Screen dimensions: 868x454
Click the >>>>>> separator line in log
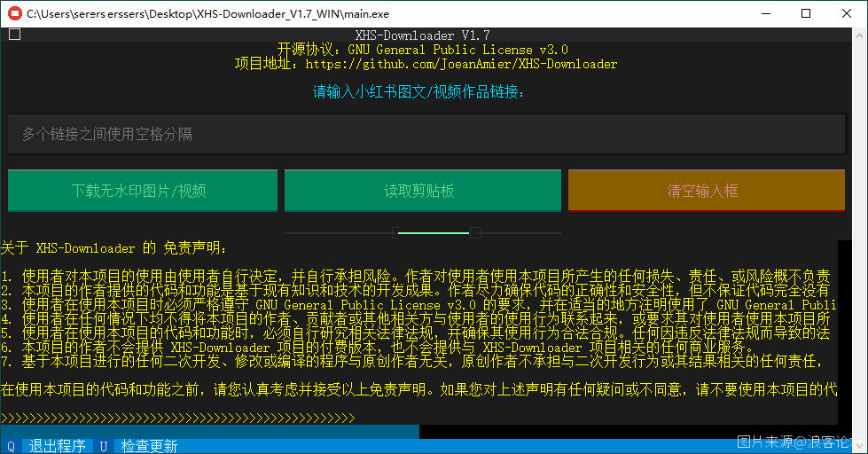[177, 418]
